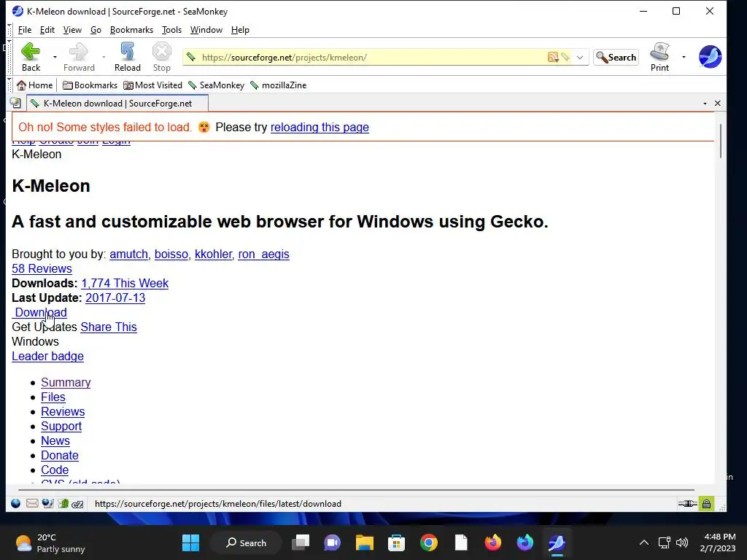Expand the Back history dropdown arrow
The width and height of the screenshot is (747, 560).
coord(55,57)
